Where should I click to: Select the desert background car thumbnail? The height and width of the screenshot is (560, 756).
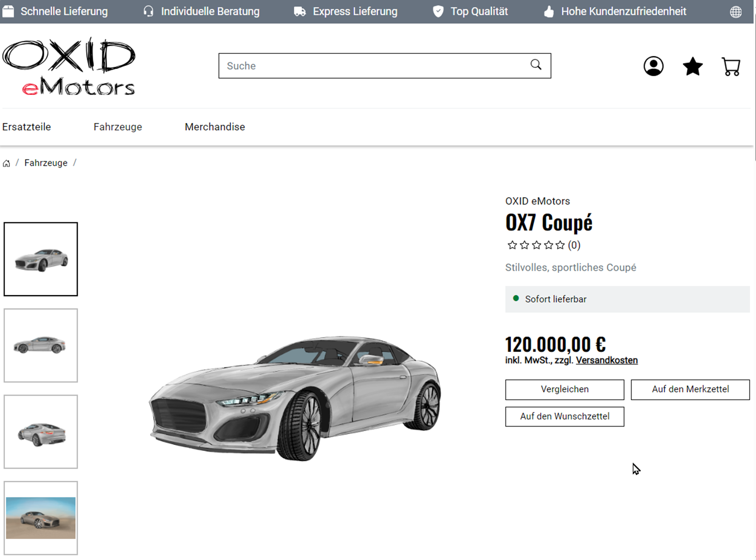(41, 518)
